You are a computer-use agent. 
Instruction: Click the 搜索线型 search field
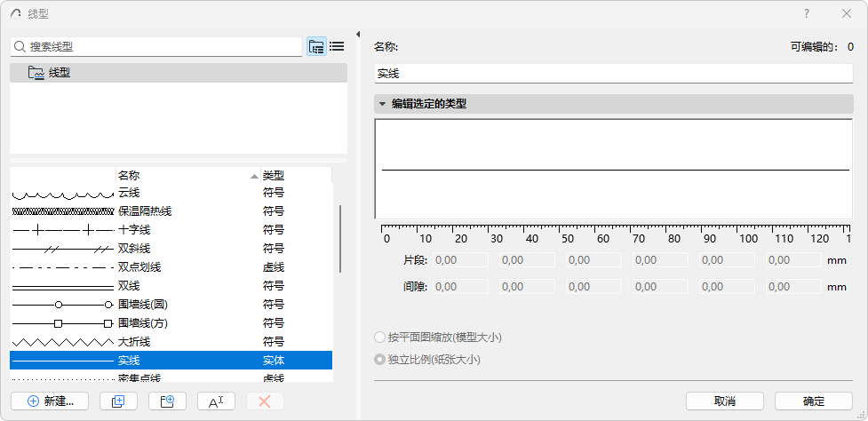[x=156, y=47]
